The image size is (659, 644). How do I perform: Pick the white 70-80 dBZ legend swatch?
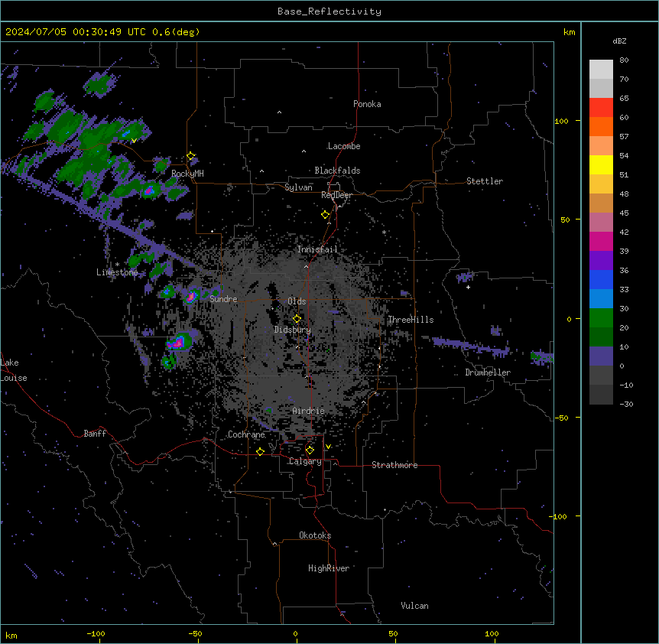point(601,69)
